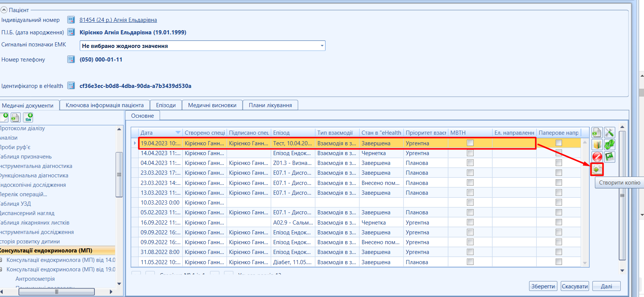Tick the МВТН checkbox in the 04.04.2023 row
Viewport: 644px width, 297px height.
(x=470, y=163)
